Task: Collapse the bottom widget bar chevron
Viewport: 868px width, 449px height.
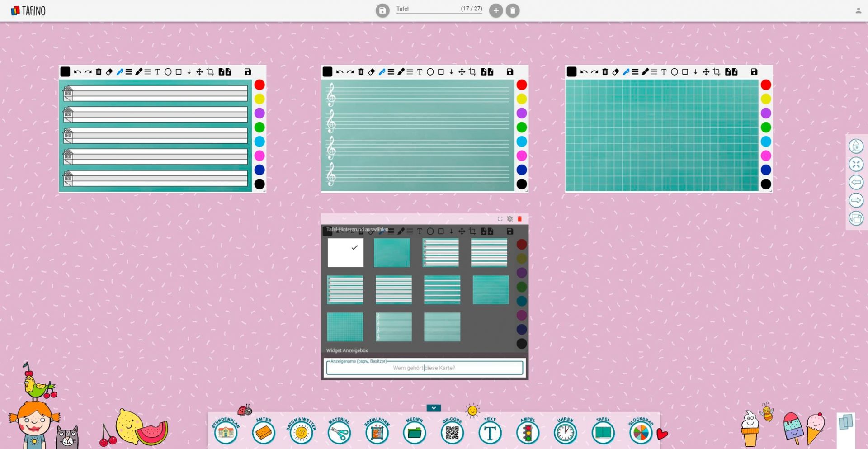Action: 434,408
